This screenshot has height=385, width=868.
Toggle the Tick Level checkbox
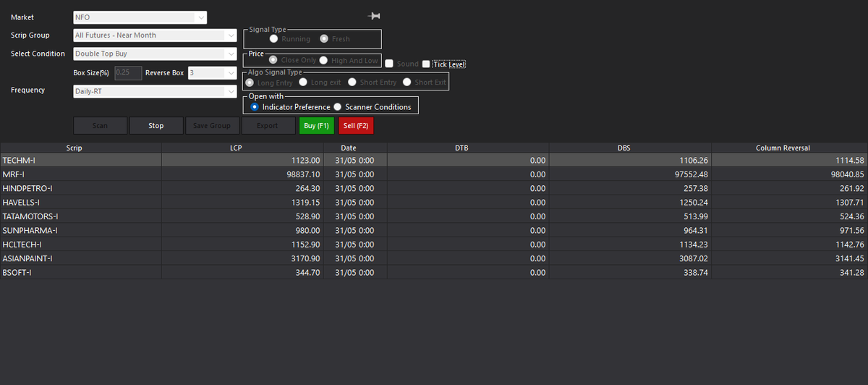tap(426, 64)
